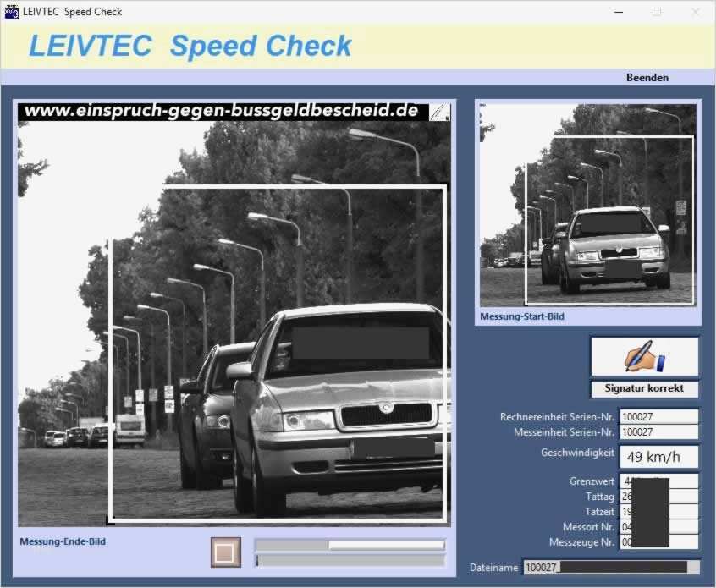Minimize the LEIVTEC Speed Check window
716x588 pixels.
click(619, 12)
